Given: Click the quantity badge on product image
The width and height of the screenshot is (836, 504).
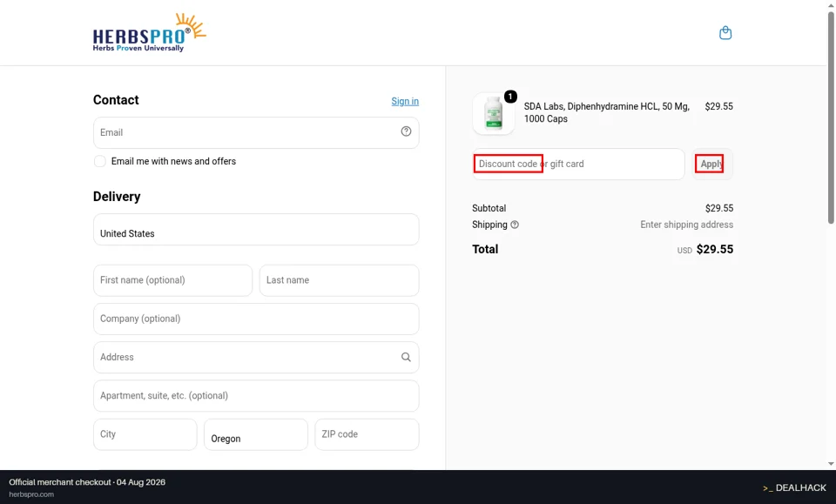Looking at the screenshot, I should (510, 97).
